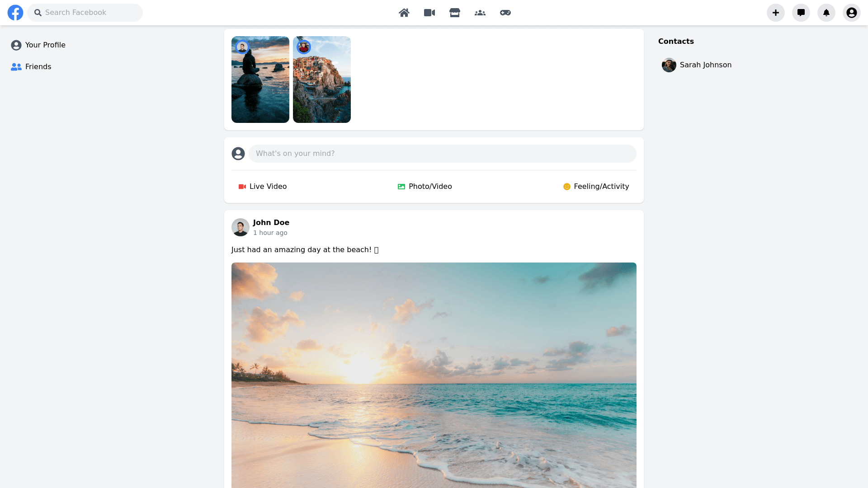This screenshot has height=488, width=868.
Task: Open the notifications bell
Action: 826,13
